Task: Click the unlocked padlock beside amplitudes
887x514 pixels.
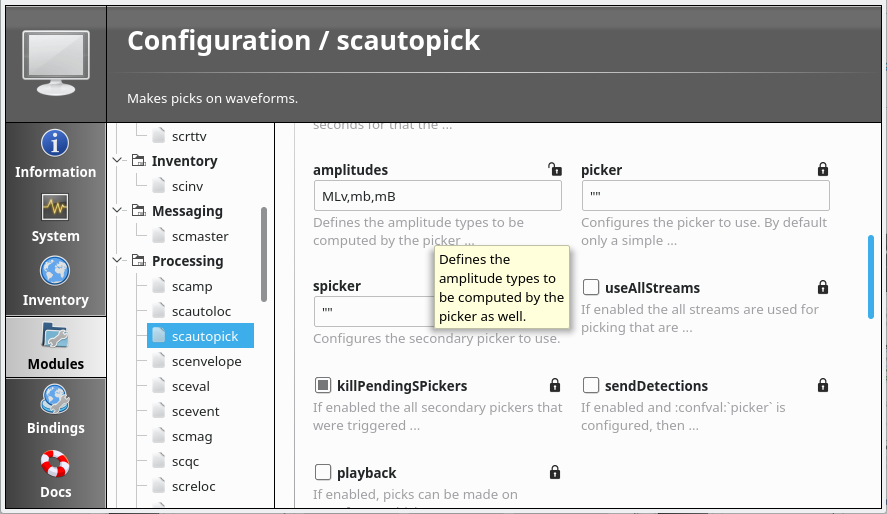Action: pos(554,169)
